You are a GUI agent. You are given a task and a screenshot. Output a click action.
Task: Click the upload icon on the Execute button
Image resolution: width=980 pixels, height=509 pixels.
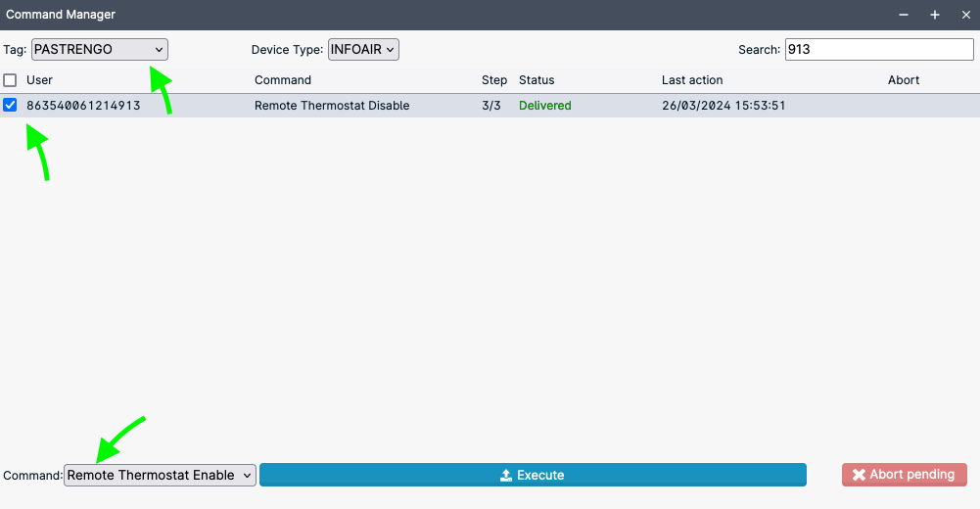click(506, 476)
